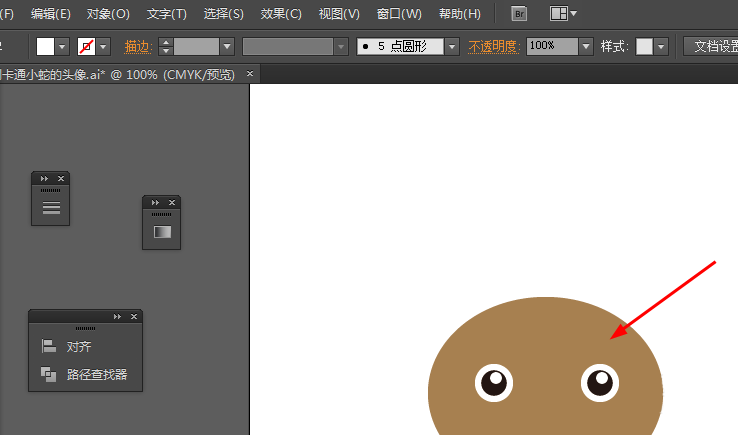Click the stroke weight input field
This screenshot has height=435, width=738.
(x=196, y=47)
